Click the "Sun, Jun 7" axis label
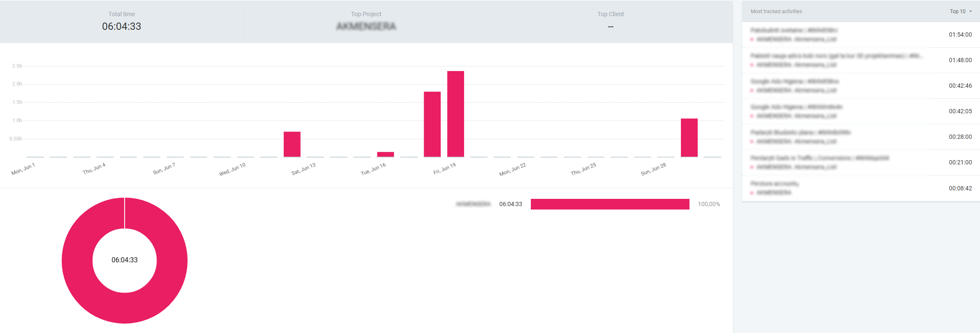980x333 pixels. click(x=164, y=169)
